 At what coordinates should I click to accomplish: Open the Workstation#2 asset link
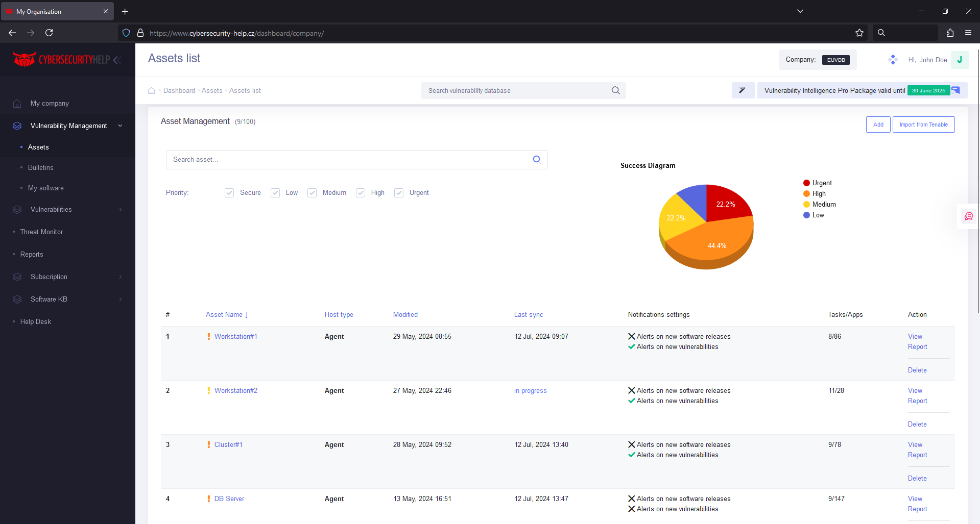tap(236, 390)
